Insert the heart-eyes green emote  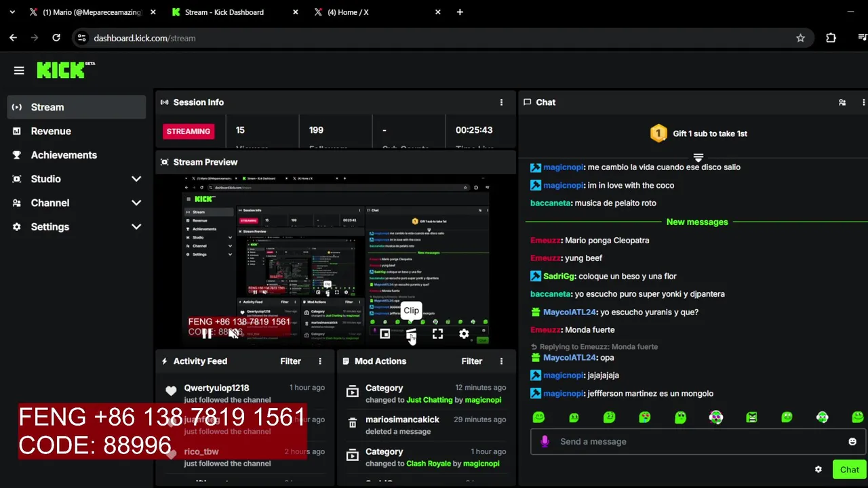644,418
